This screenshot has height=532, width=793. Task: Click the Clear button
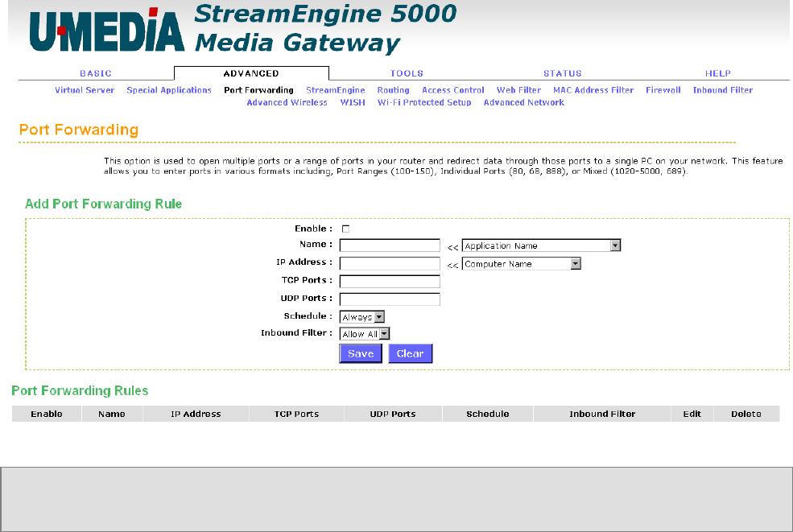click(410, 353)
